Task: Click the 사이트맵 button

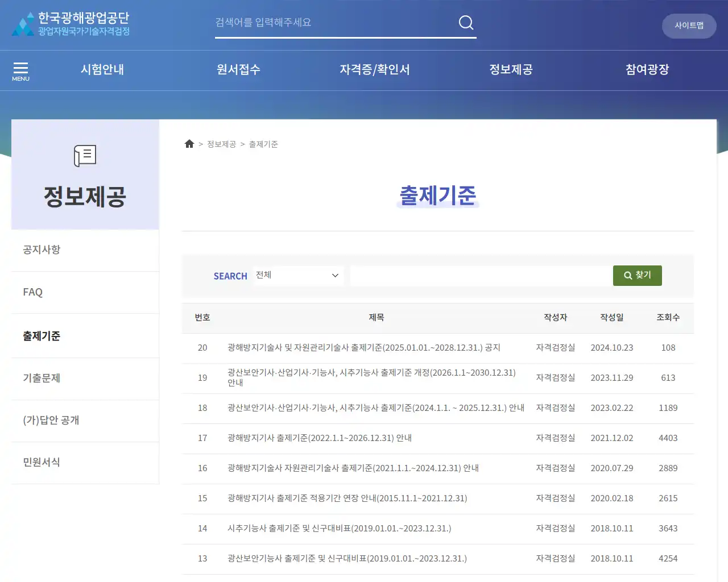Action: click(689, 26)
